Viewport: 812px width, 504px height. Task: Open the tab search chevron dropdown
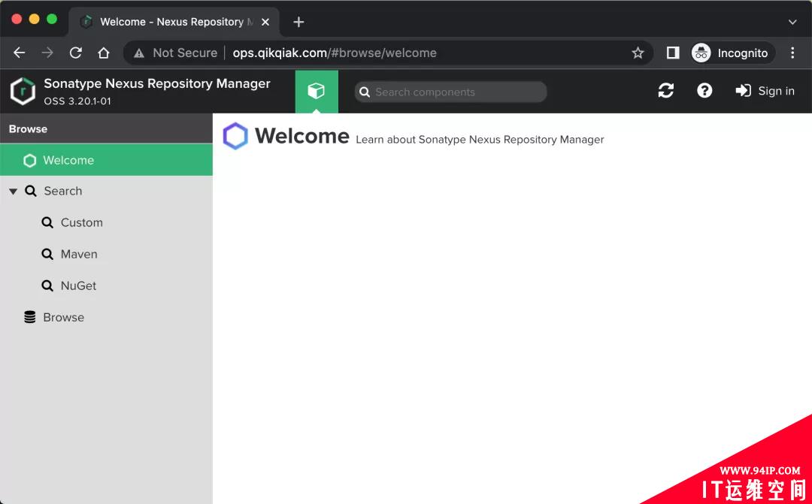pos(792,23)
